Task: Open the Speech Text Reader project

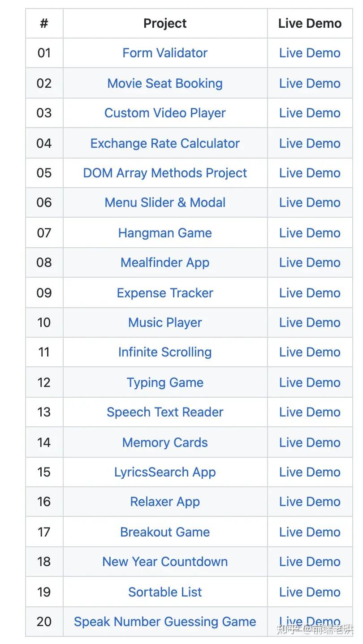Action: 165,412
